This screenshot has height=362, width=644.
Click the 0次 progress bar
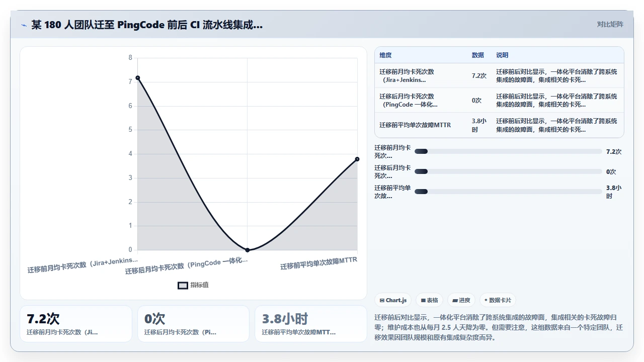(x=508, y=171)
